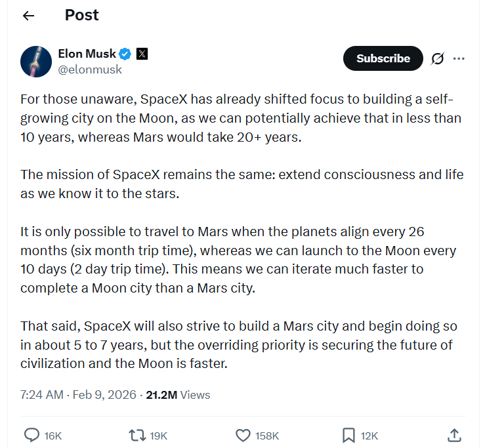Image resolution: width=483 pixels, height=448 pixels.
Task: Open the post timestamp 7:24 AM link
Action: coord(42,394)
